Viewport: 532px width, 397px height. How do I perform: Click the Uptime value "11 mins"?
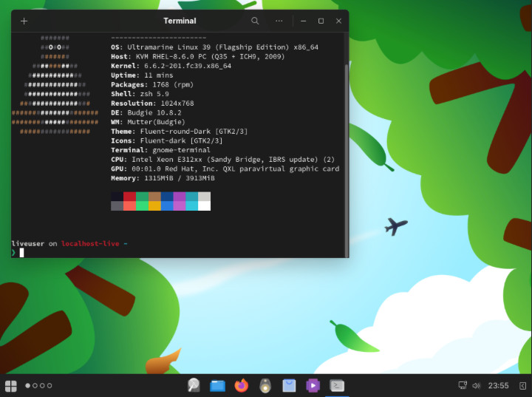[x=158, y=75]
